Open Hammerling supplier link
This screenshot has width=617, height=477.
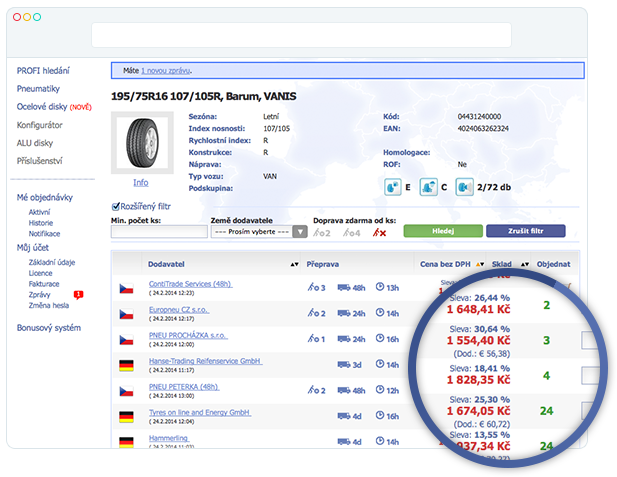(x=169, y=438)
